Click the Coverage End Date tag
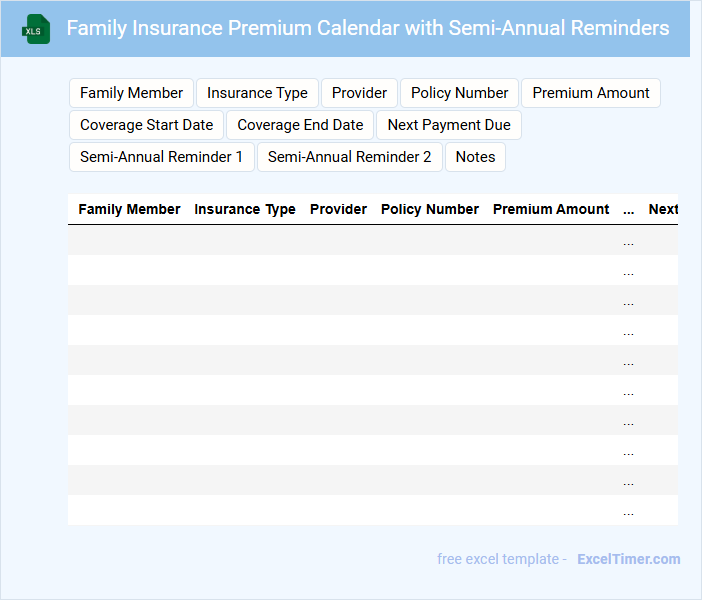The height and width of the screenshot is (600, 702). (300, 125)
